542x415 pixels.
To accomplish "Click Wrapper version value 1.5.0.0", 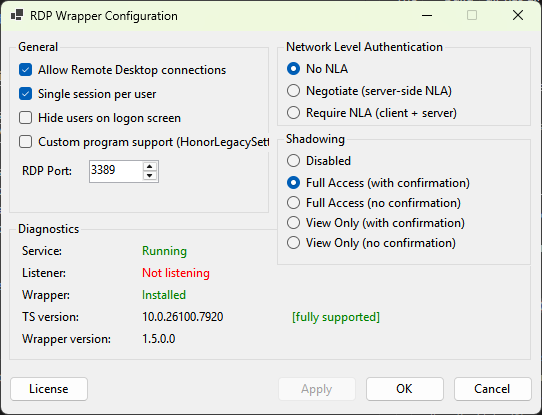I will point(159,339).
